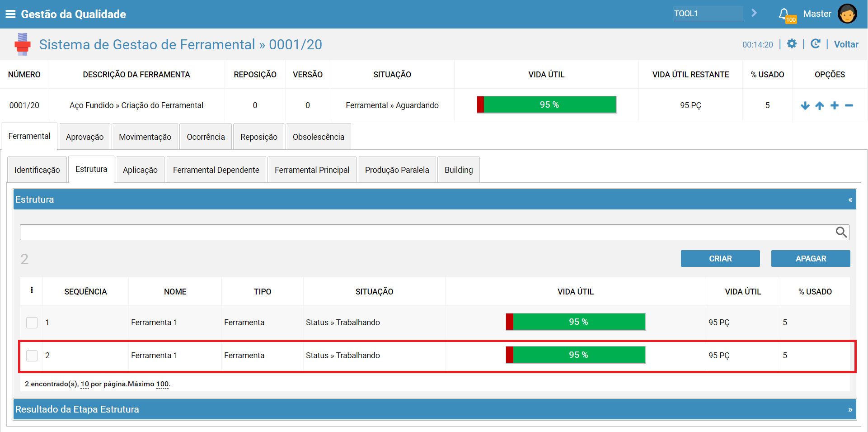The image size is (868, 432).
Task: Open the table column options dots
Action: 32,290
